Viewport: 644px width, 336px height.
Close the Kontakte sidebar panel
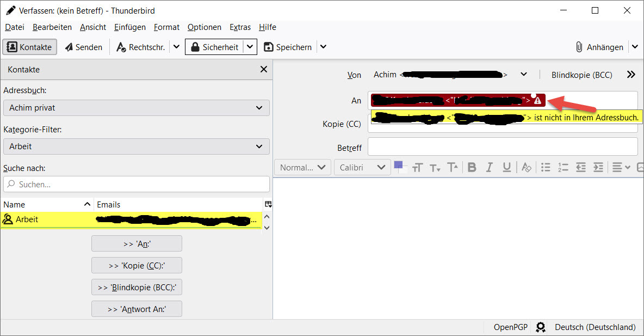point(264,69)
